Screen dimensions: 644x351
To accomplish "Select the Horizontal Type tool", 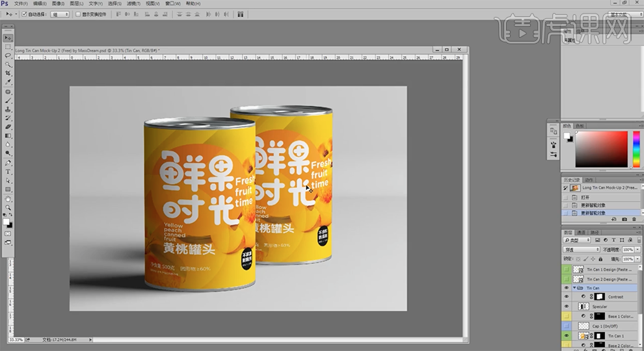I will (8, 172).
